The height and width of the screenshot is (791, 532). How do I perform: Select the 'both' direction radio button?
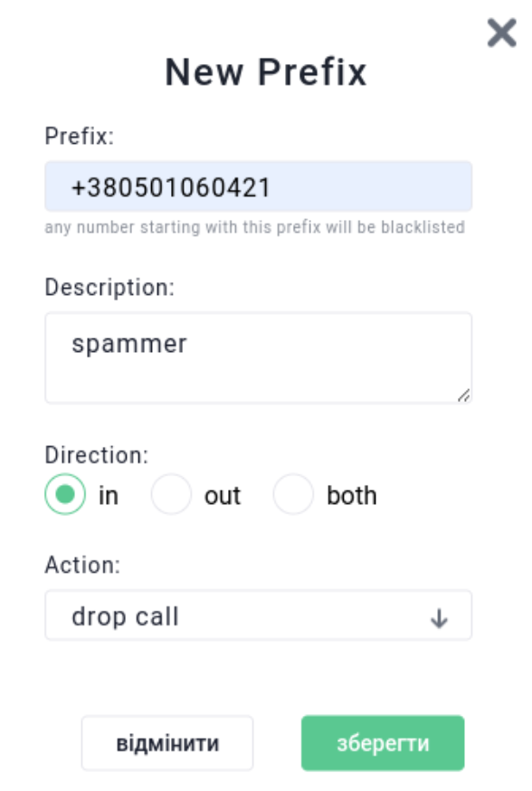pos(293,494)
